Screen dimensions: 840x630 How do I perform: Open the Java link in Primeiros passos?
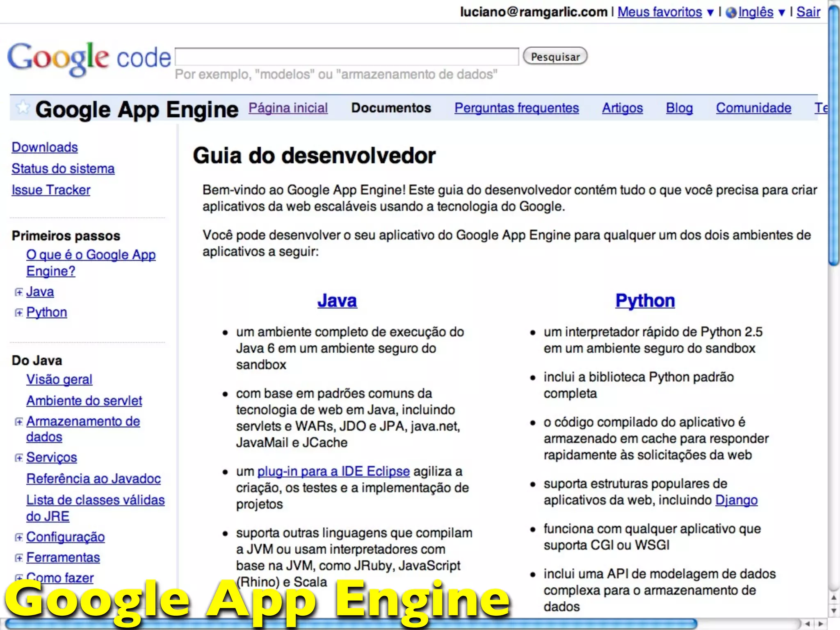click(x=40, y=292)
